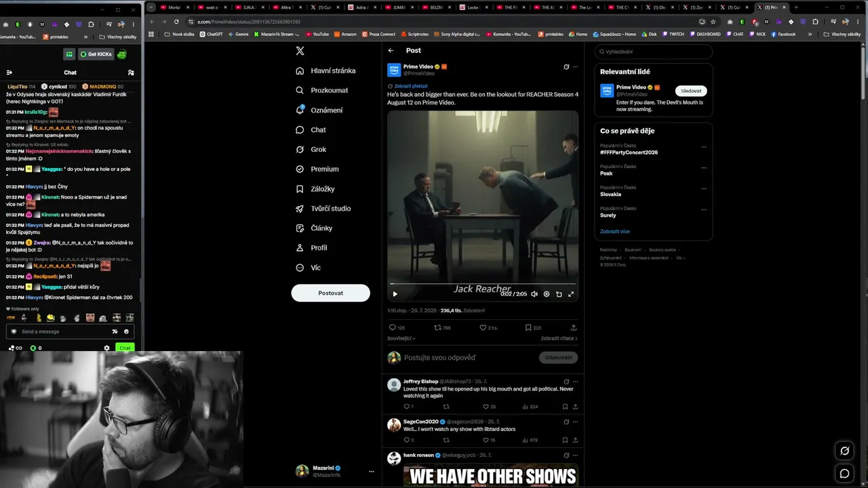
Task: Open Grok in the X sidebar
Action: coord(311,149)
